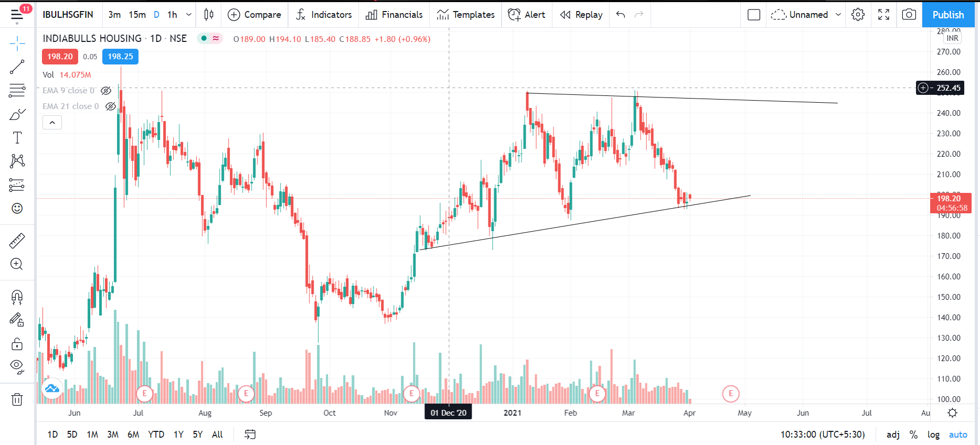Click the Publish button

point(948,15)
